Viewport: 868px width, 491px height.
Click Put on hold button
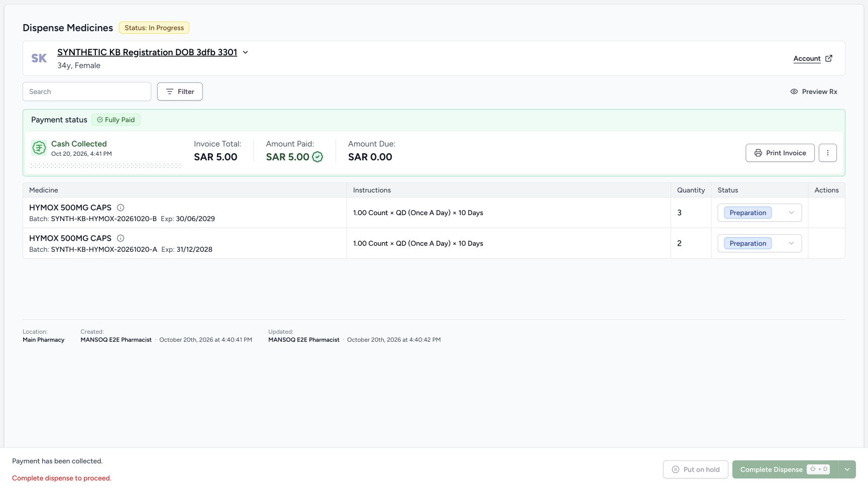tap(696, 469)
